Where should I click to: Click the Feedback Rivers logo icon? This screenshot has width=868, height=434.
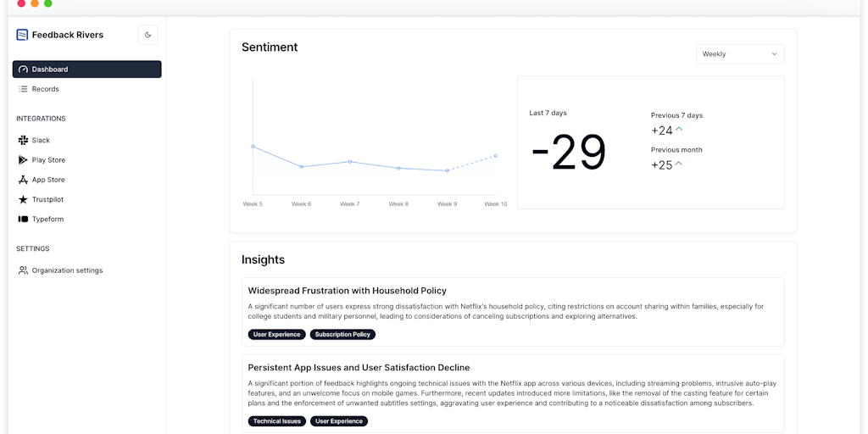22,35
